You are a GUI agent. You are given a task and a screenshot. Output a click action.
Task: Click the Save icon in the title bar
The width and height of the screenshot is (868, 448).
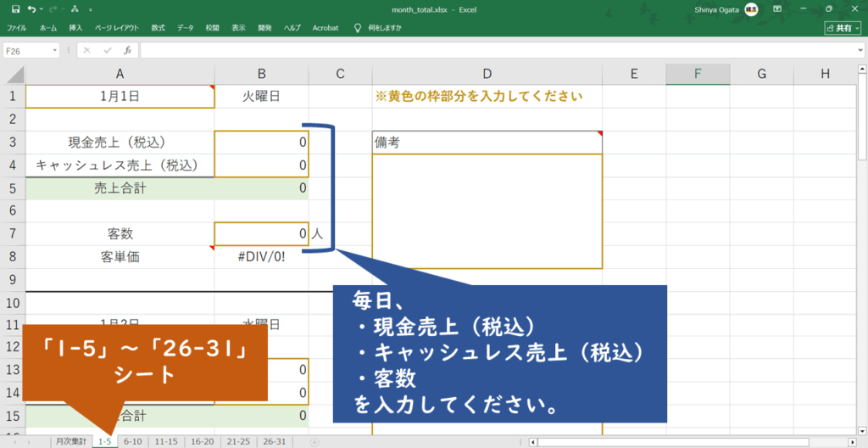pos(15,8)
